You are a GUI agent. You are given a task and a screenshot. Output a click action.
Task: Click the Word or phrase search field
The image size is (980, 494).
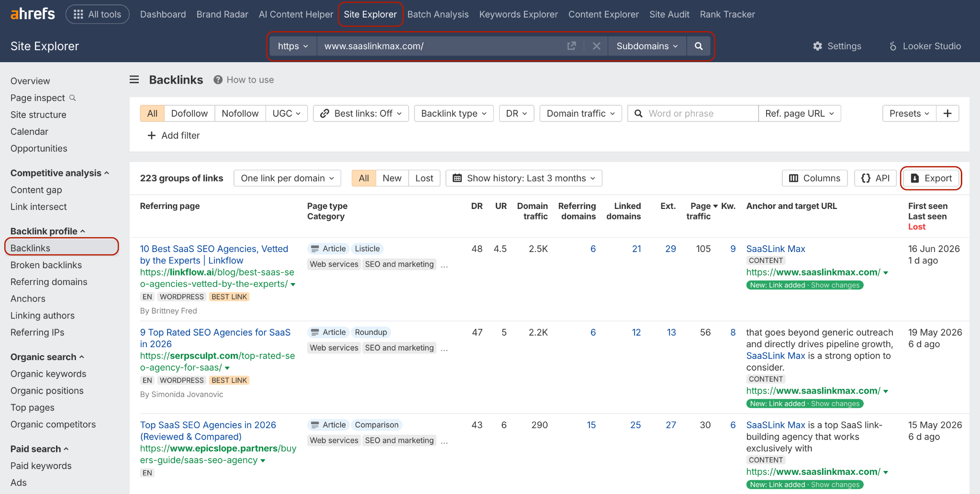(693, 113)
